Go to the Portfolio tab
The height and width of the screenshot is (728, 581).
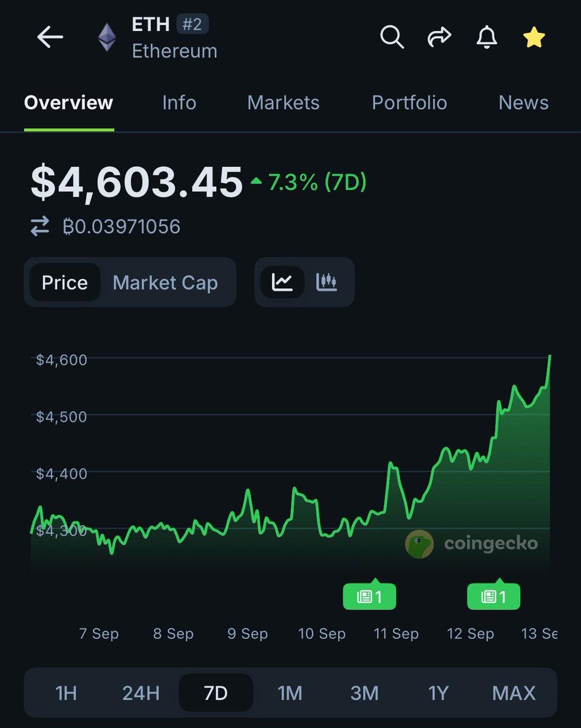(x=409, y=103)
